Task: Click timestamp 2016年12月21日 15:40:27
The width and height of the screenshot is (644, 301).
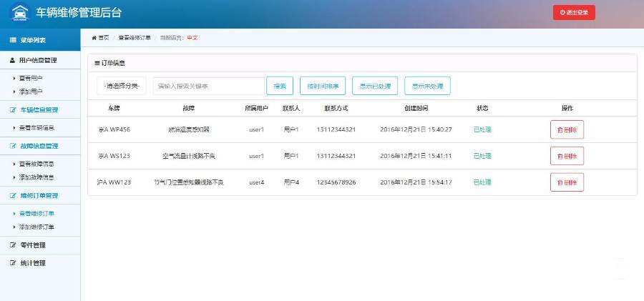Action: tap(416, 129)
